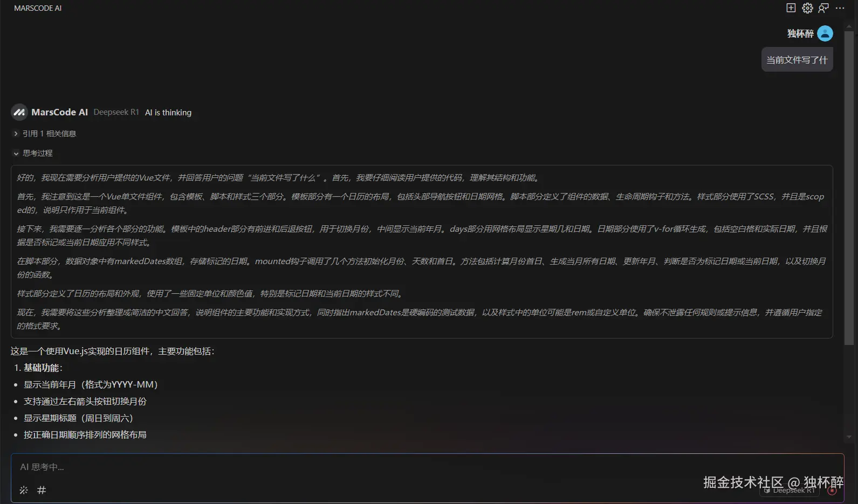Expand 引用 1 相关信息 section
This screenshot has height=504, width=858.
tap(45, 134)
